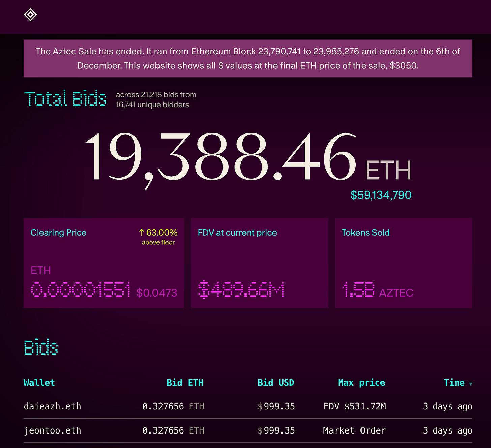The width and height of the screenshot is (491, 448).
Task: Click the FDV $531.72M max price cell
Action: 355,406
